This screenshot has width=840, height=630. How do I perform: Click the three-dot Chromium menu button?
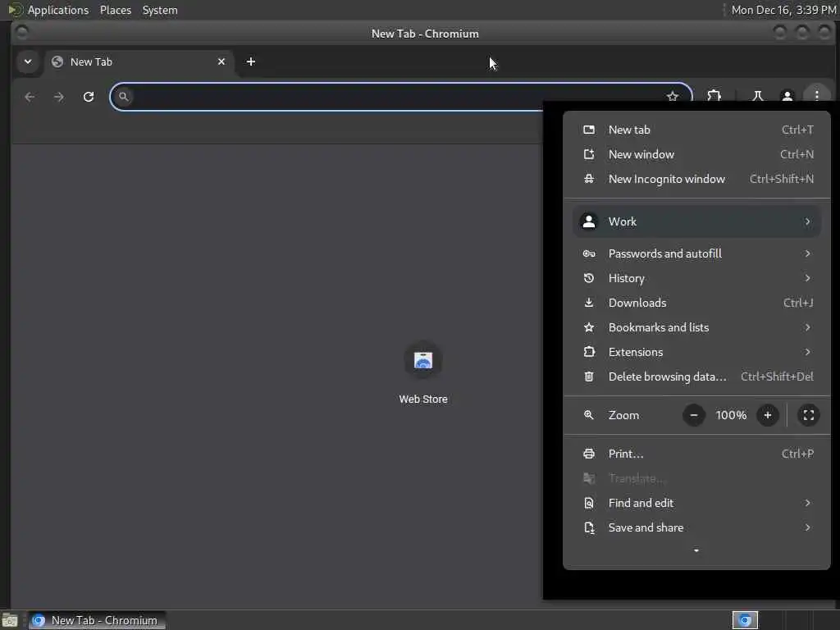click(x=816, y=96)
